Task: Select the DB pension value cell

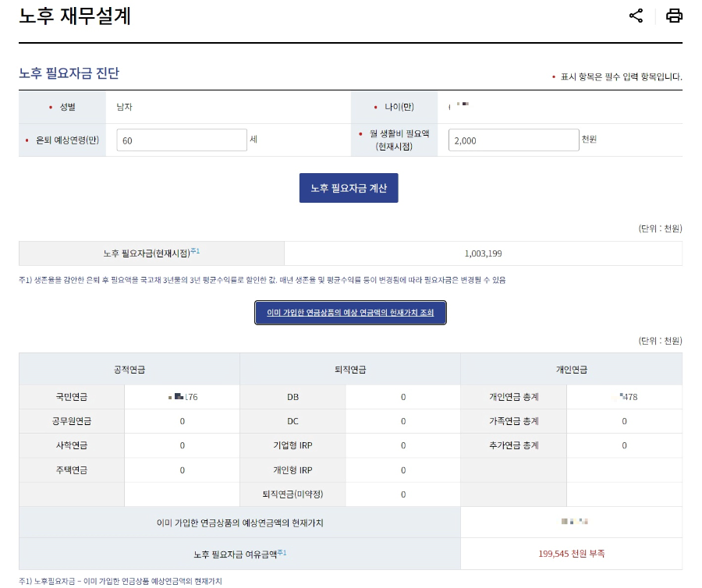Action: pos(403,396)
